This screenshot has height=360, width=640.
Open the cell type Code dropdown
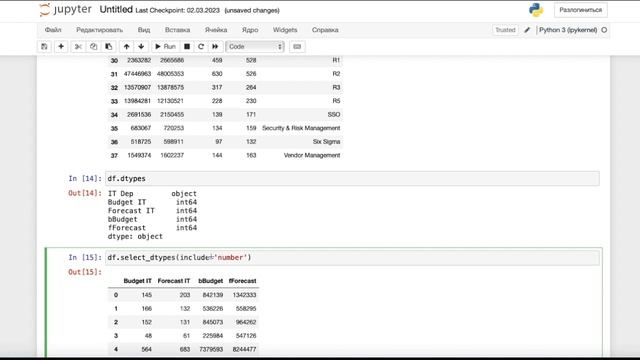point(255,47)
